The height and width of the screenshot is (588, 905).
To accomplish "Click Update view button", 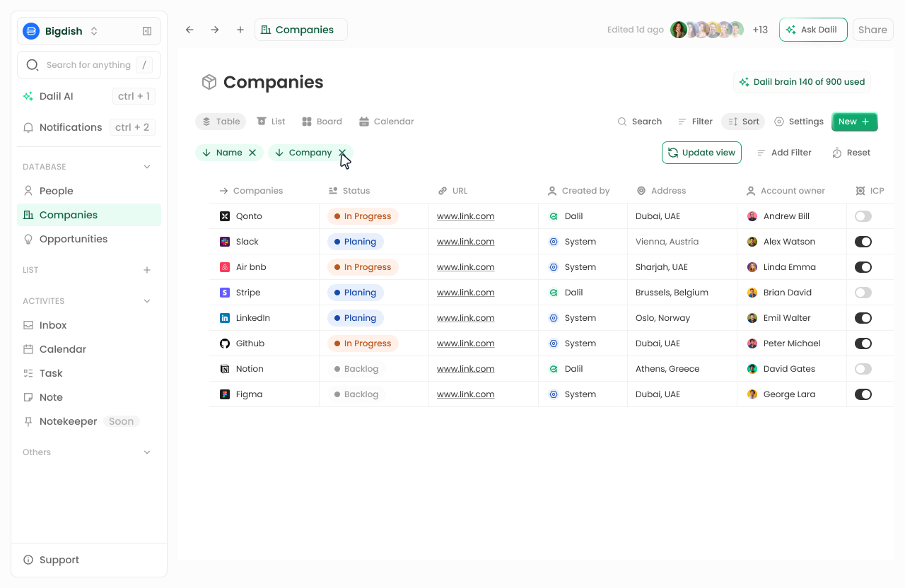I will point(701,153).
